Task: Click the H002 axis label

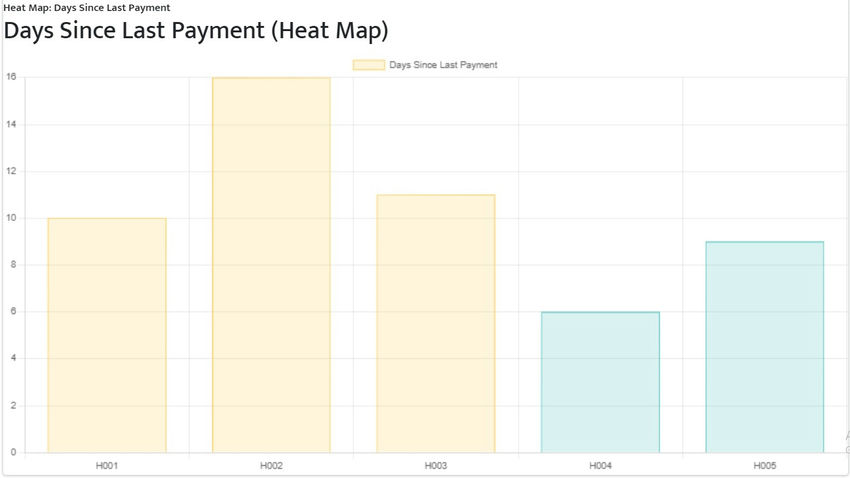Action: (271, 466)
